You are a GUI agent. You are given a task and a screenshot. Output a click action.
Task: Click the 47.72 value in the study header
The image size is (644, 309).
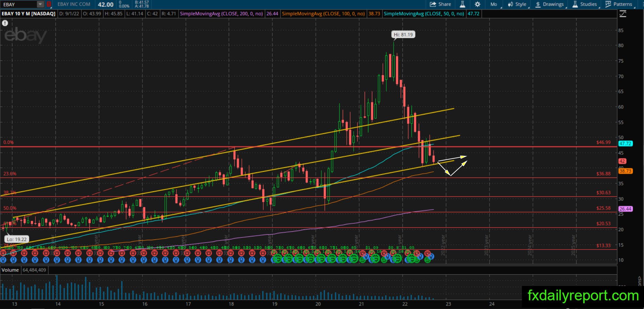[x=473, y=14]
